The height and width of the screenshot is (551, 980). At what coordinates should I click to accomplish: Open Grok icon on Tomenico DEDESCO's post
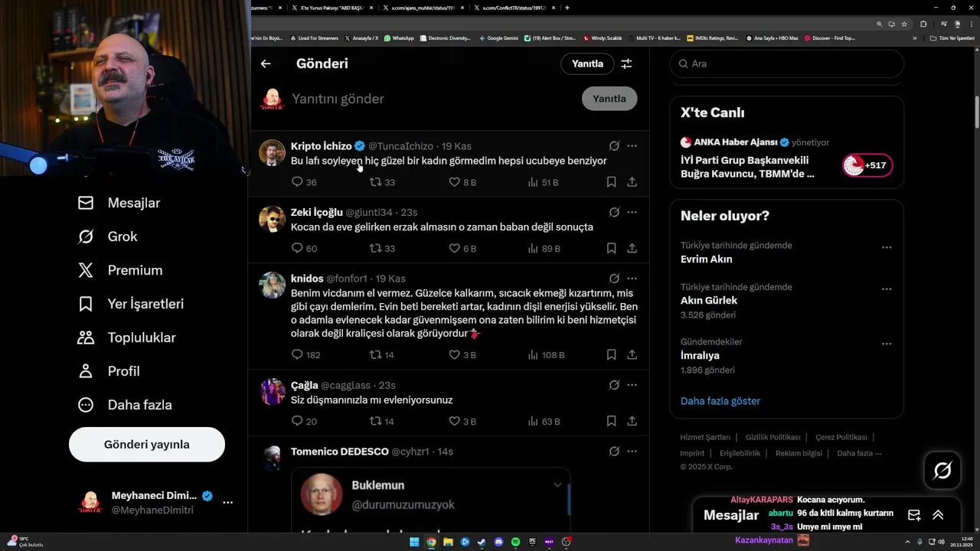pyautogui.click(x=614, y=452)
